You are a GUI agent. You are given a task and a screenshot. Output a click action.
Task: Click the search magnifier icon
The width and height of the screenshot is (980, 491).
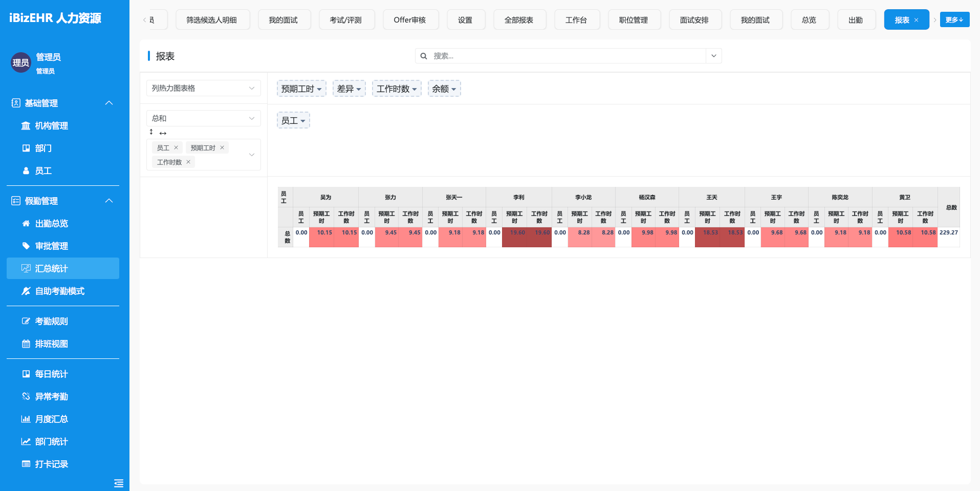pyautogui.click(x=424, y=56)
